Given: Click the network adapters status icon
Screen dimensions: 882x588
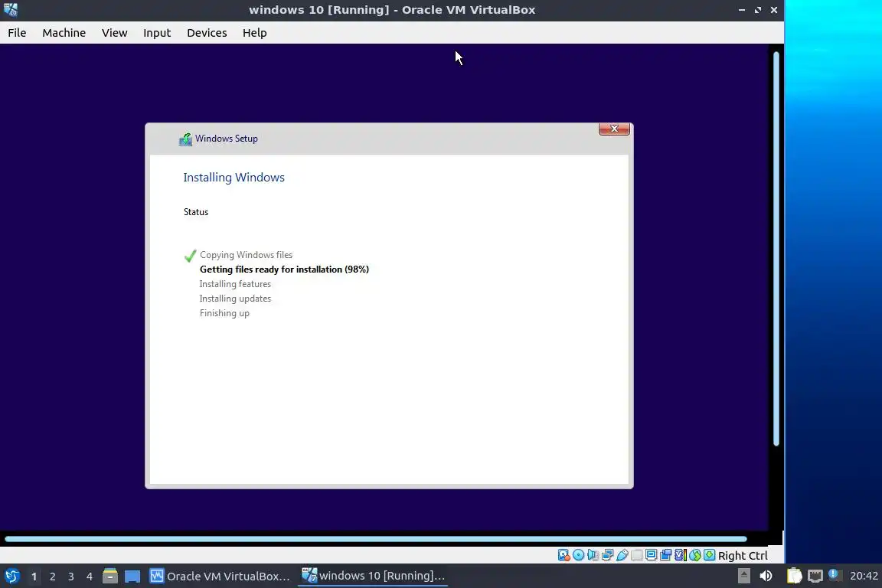Looking at the screenshot, I should click(607, 555).
